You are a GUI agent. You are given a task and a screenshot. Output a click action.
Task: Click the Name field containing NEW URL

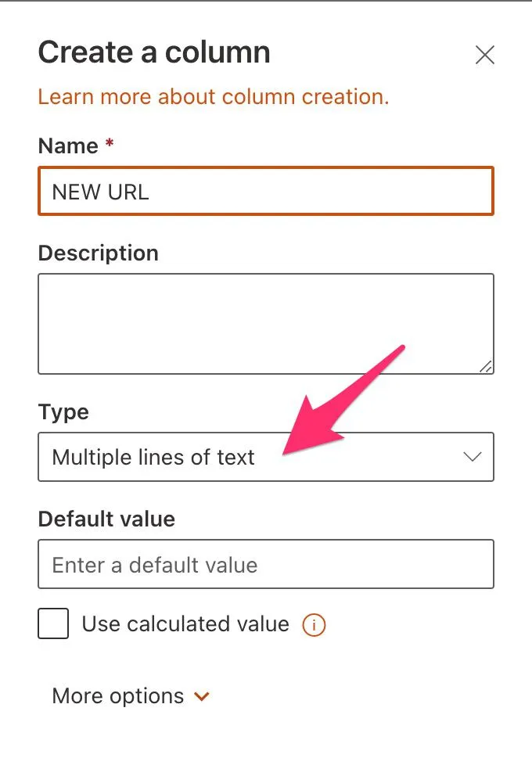pyautogui.click(x=265, y=191)
